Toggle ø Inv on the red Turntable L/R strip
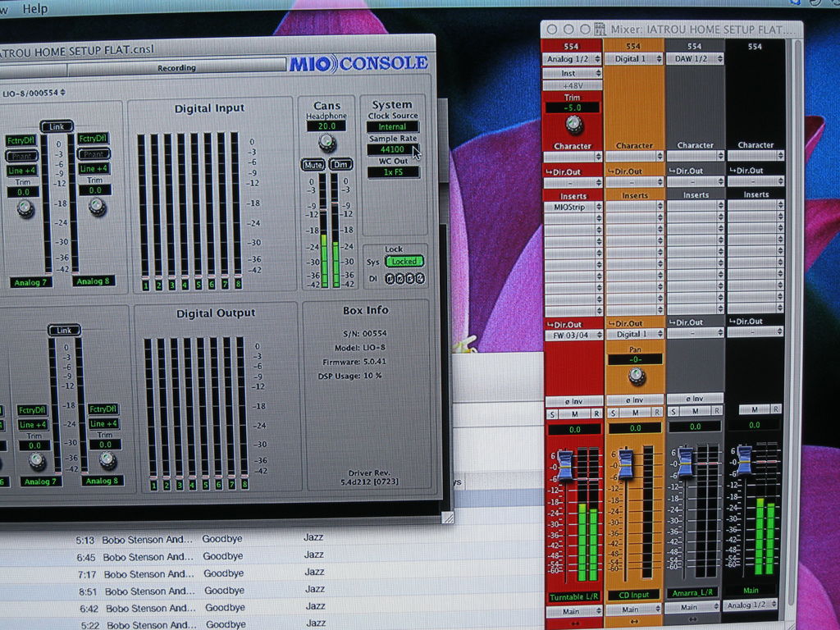Viewport: 840px width, 630px height. coord(573,401)
